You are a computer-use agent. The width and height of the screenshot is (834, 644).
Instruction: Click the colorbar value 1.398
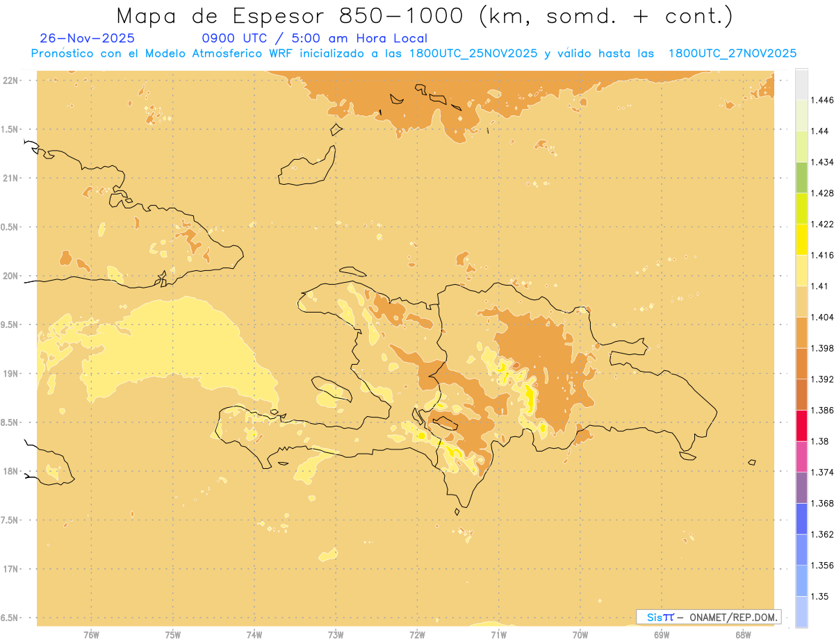click(824, 348)
